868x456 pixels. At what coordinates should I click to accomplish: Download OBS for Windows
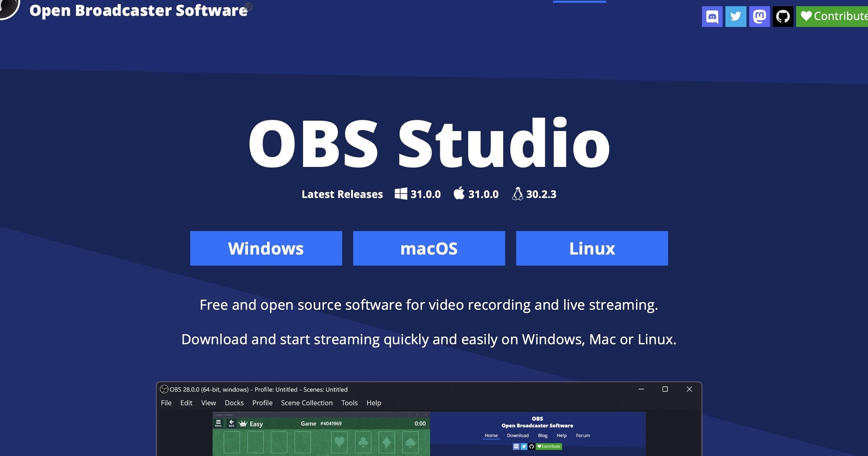coord(266,248)
